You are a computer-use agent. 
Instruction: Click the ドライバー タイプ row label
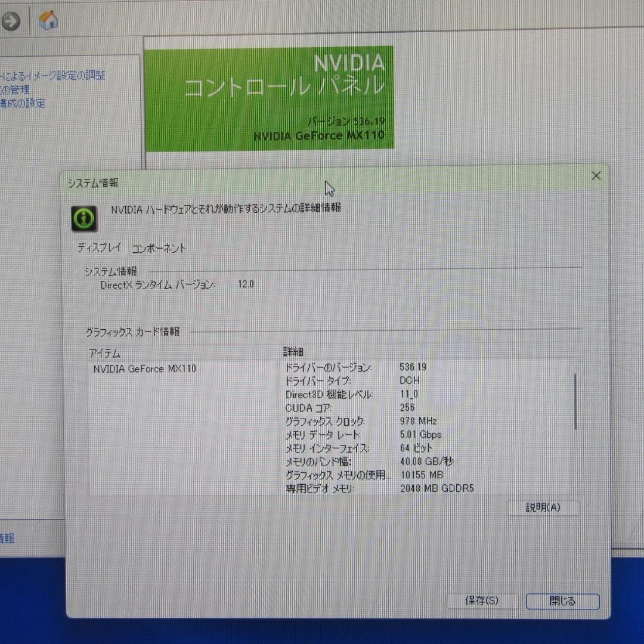(x=317, y=380)
